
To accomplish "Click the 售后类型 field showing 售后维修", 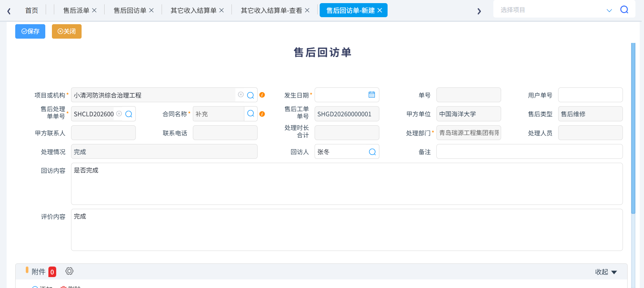I will click(590, 114).
